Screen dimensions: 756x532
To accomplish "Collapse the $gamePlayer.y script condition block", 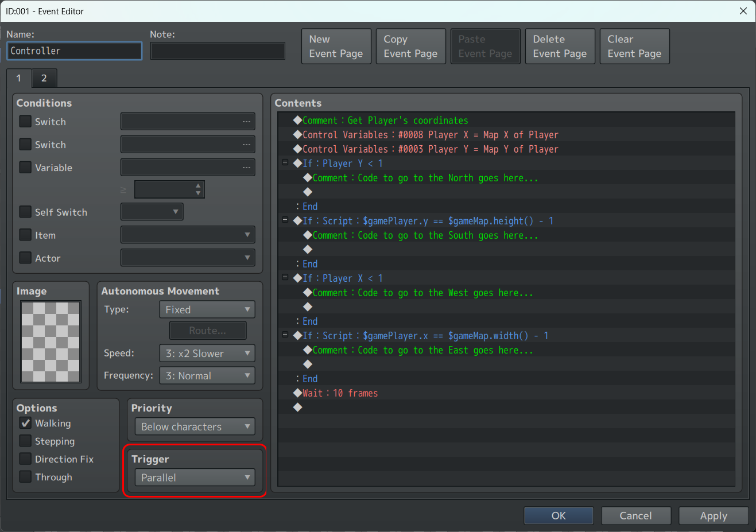I will [x=285, y=220].
